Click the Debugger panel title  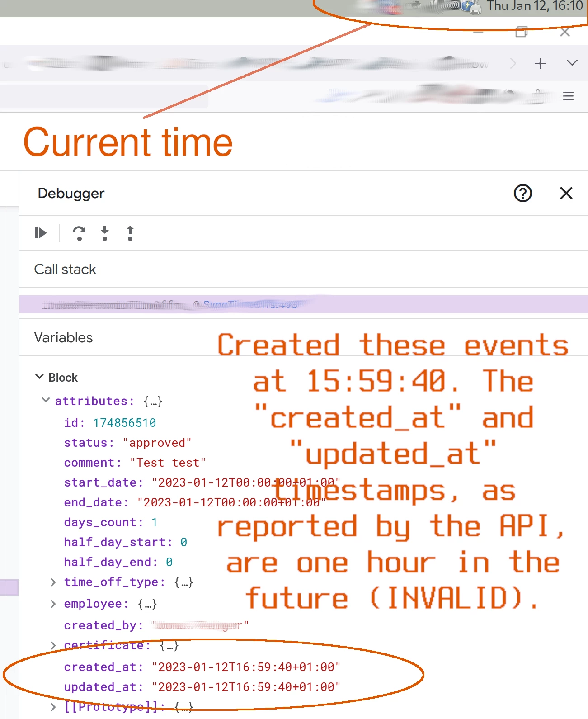click(x=71, y=194)
